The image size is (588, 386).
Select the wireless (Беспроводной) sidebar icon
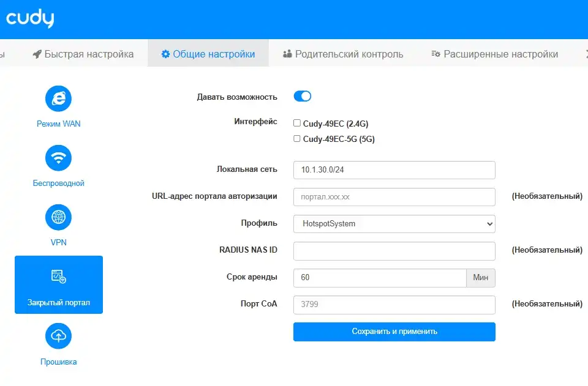(x=58, y=157)
